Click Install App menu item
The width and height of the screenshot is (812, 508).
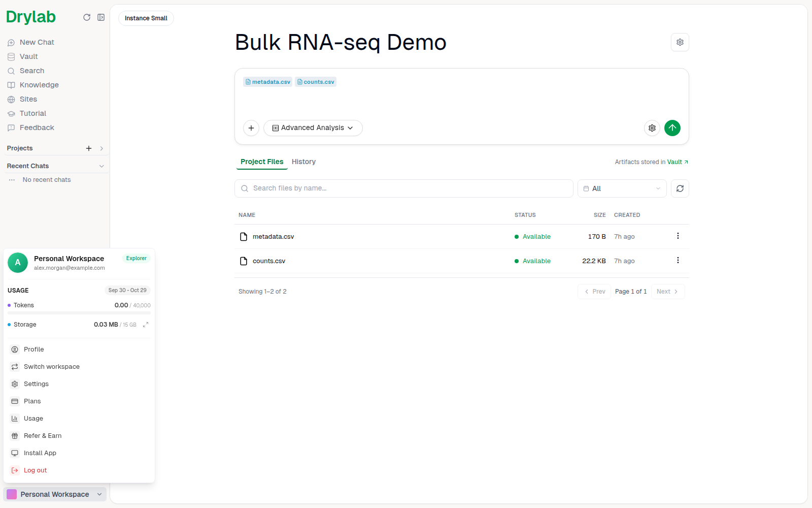tap(79, 453)
